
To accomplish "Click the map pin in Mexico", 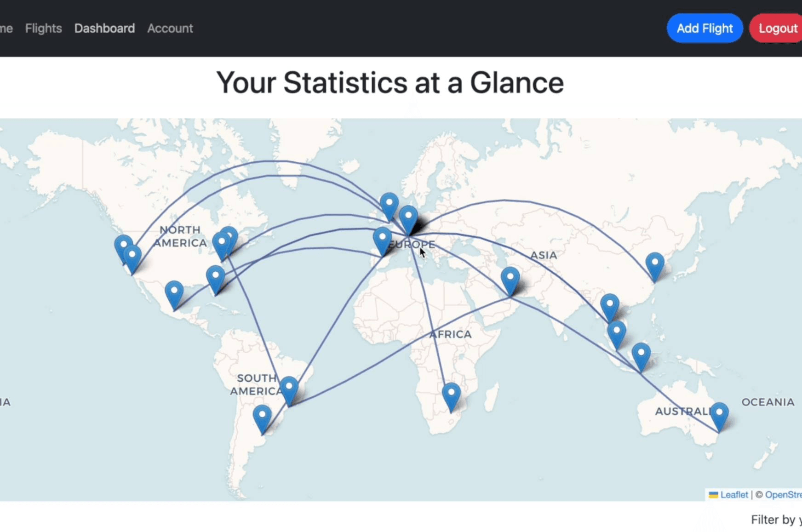I will 174,294.
